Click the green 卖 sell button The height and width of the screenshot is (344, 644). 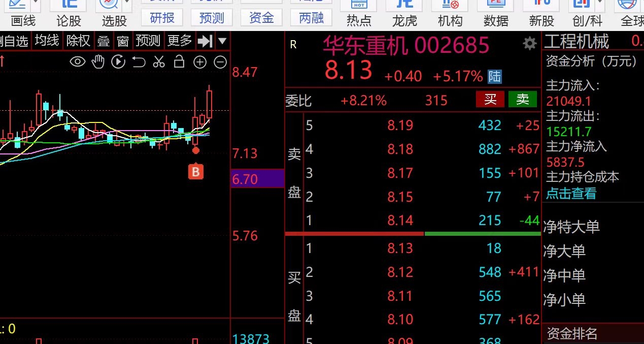(x=523, y=99)
